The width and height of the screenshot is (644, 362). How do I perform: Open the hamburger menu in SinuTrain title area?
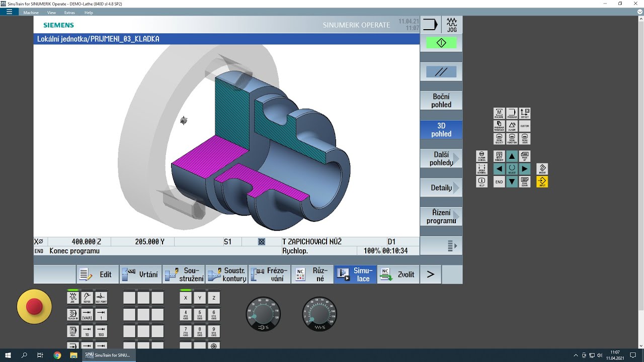(x=9, y=12)
